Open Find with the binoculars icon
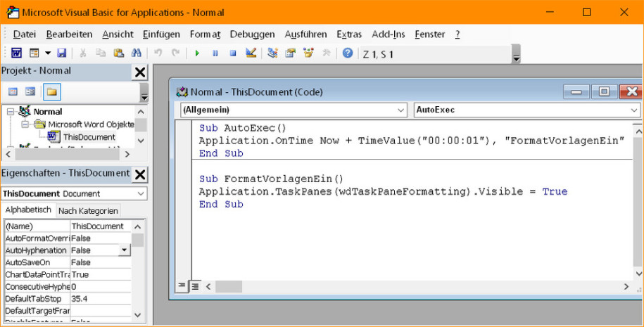The height and width of the screenshot is (327, 644). 137,53
